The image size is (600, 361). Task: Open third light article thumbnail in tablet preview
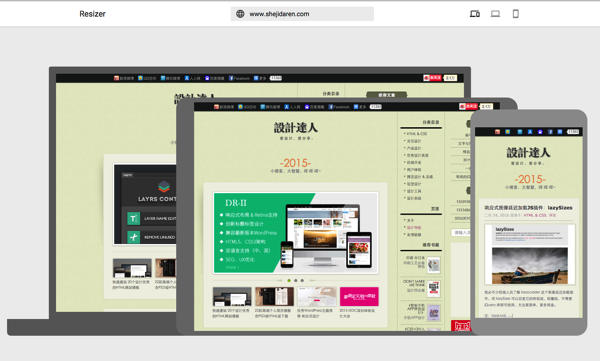pos(317,297)
